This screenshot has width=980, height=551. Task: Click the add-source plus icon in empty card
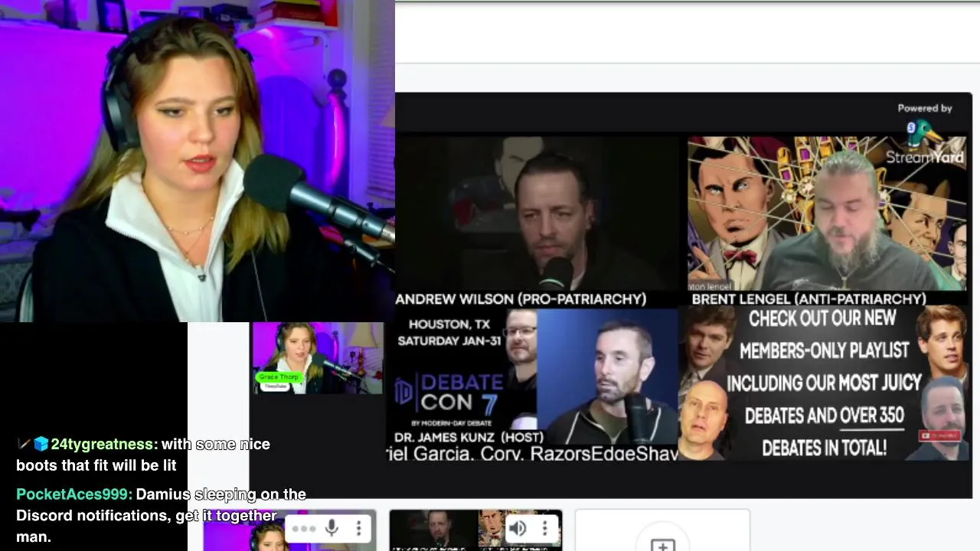pyautogui.click(x=662, y=545)
